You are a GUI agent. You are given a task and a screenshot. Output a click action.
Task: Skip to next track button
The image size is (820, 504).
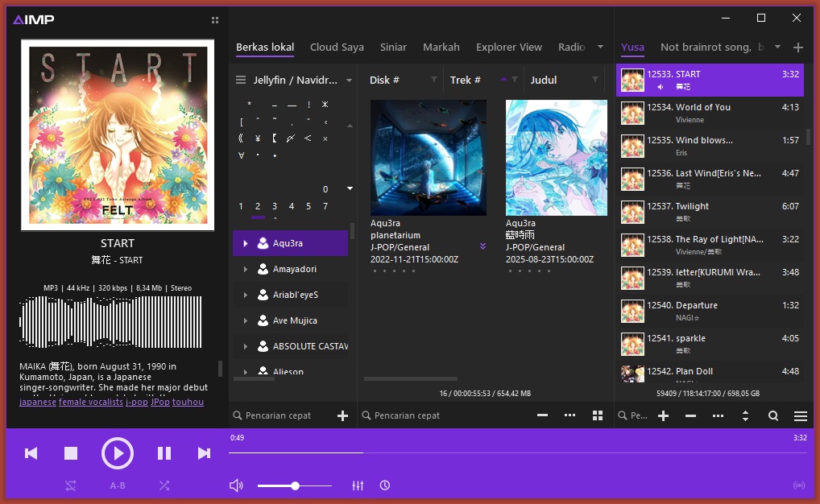coord(204,453)
